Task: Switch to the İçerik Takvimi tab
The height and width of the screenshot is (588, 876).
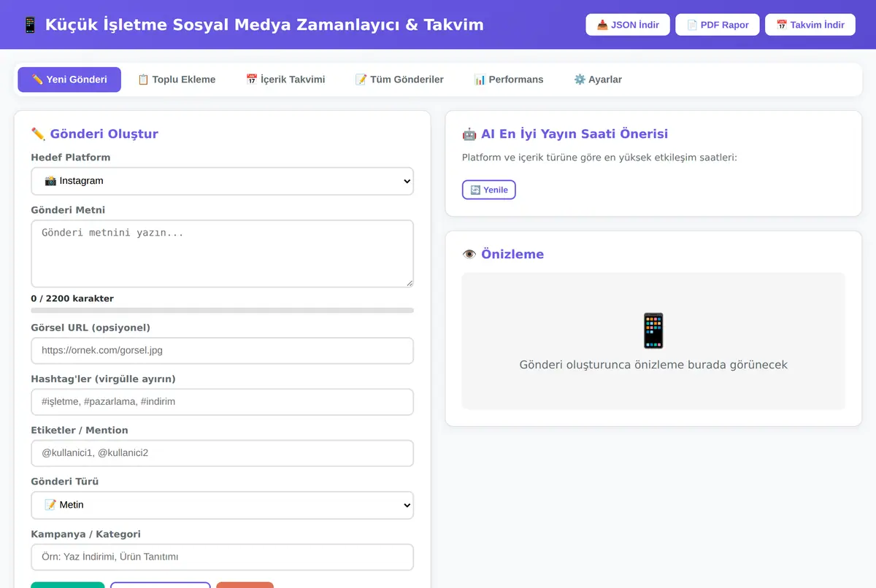Action: click(x=285, y=80)
